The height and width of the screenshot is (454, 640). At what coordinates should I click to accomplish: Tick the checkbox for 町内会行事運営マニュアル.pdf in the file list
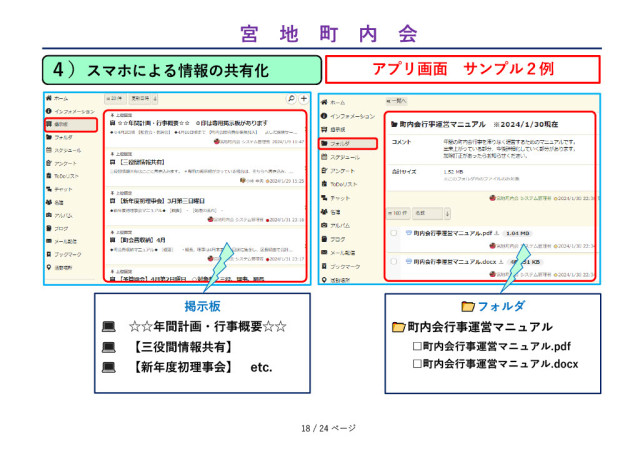pos(394,234)
